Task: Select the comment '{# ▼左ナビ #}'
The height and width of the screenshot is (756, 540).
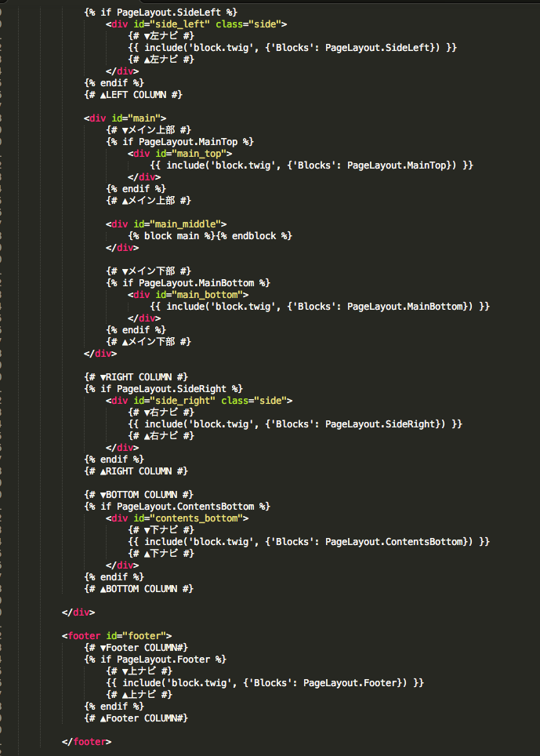Action: (161, 35)
